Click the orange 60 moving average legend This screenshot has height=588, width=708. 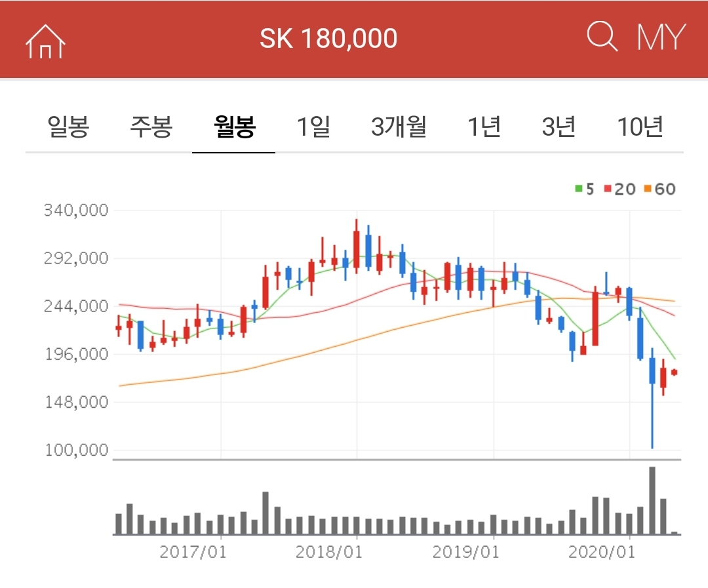tap(659, 189)
